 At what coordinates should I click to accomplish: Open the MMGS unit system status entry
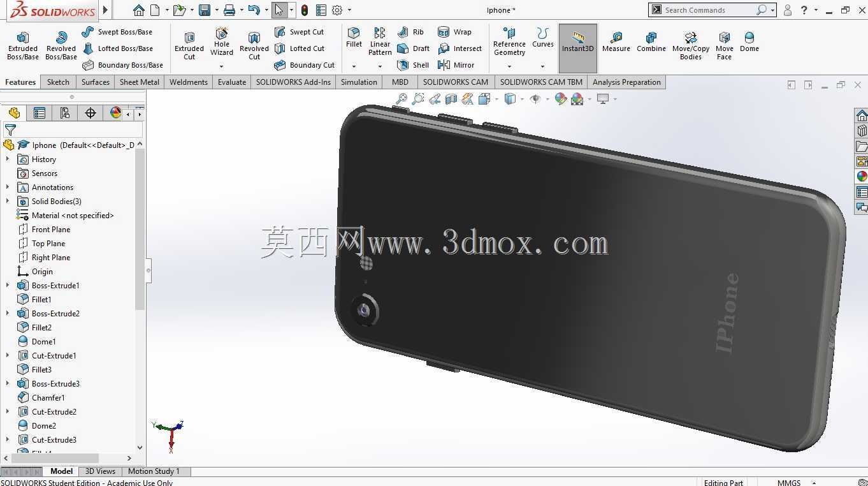789,483
